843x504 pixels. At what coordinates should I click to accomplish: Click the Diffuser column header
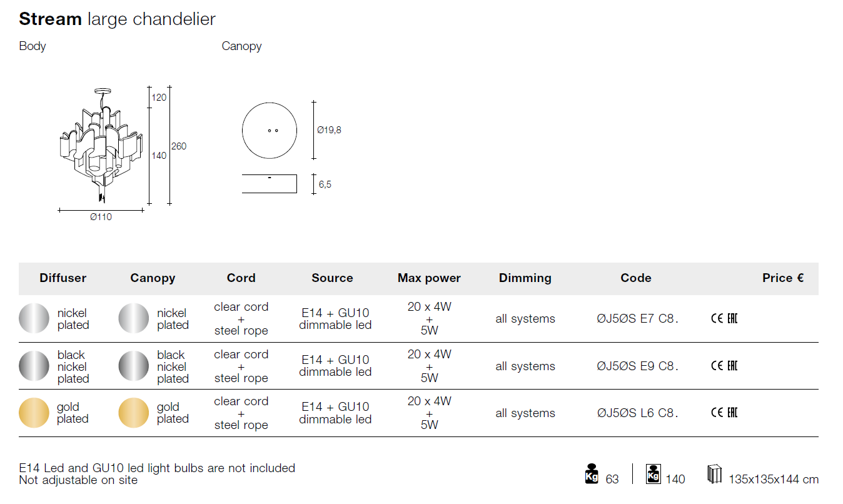point(63,278)
